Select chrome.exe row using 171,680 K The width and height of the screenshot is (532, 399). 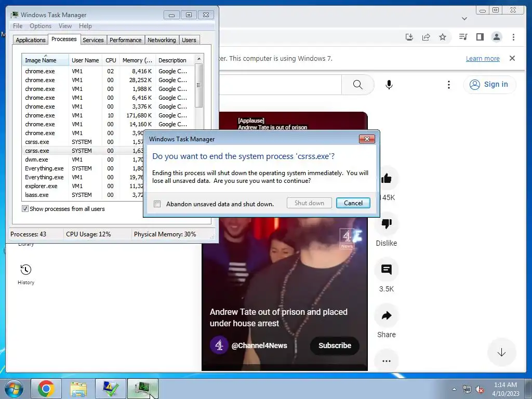pos(109,115)
